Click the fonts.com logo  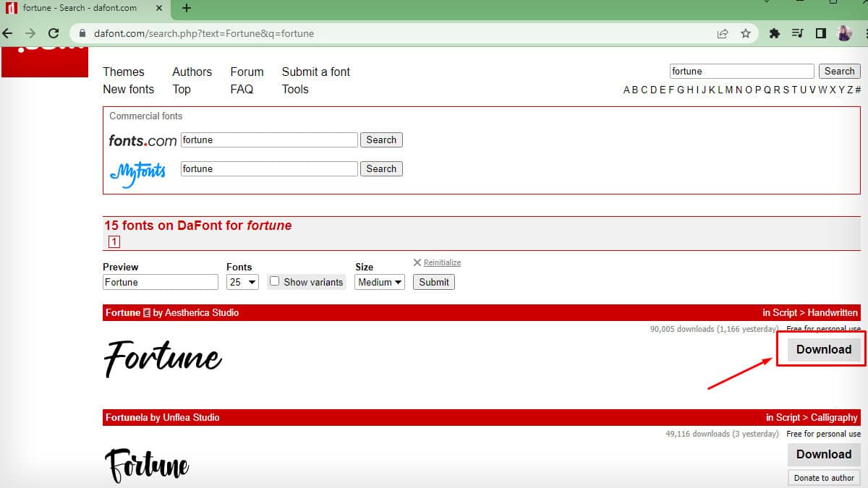[142, 140]
